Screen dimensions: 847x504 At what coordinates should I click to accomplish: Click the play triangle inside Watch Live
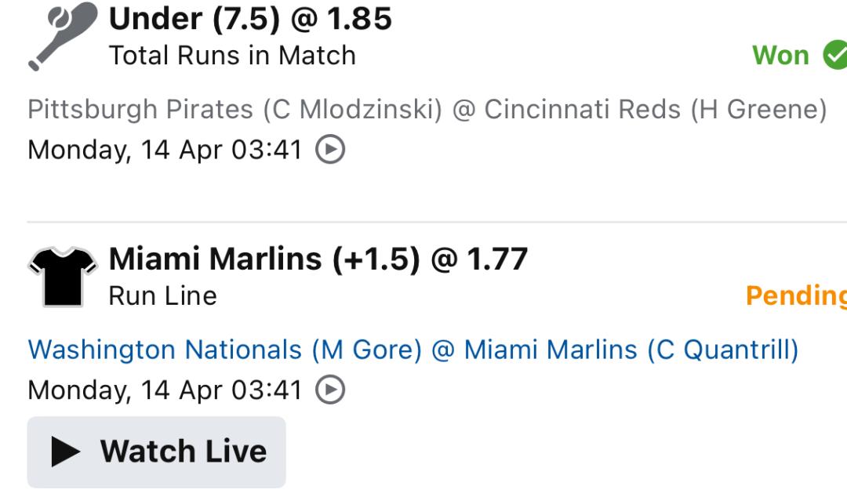click(65, 451)
